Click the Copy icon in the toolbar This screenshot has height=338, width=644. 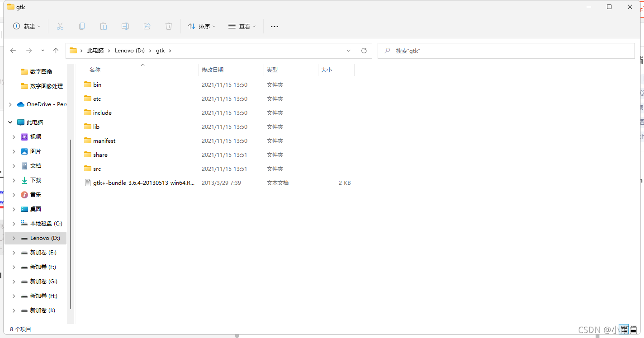[x=82, y=26]
